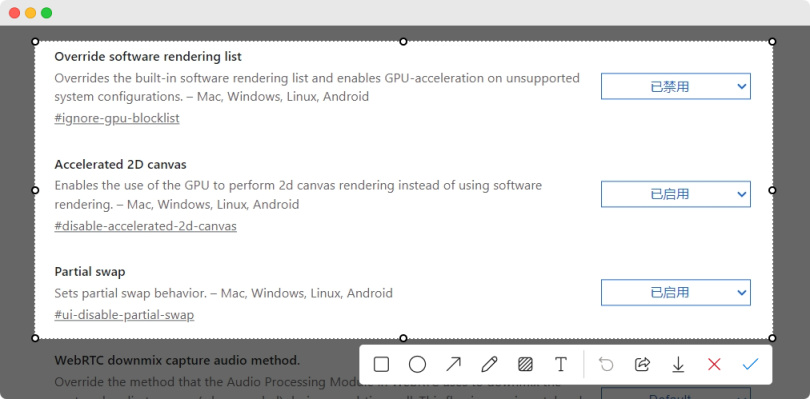This screenshot has height=399, width=810.
Task: Click the red close window button
Action: (14, 13)
